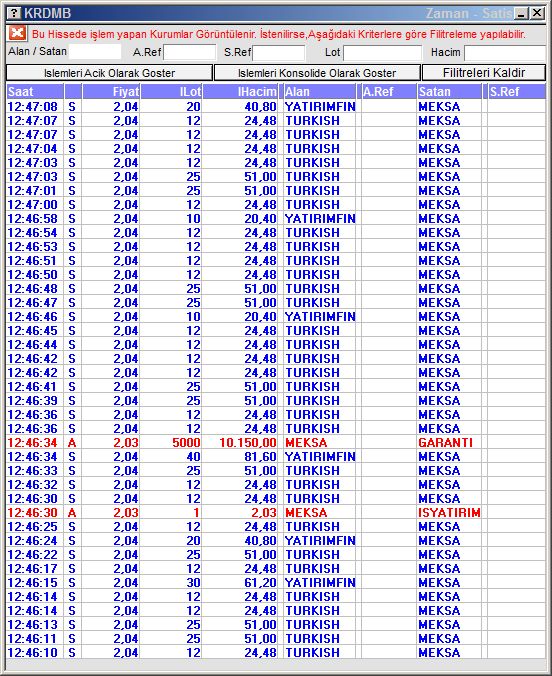
Task: Select the 12:47:08 time cell
Action: click(33, 106)
